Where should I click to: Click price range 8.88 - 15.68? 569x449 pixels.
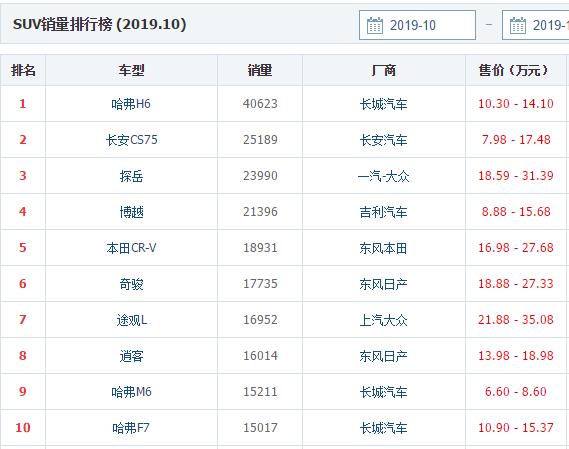[516, 212]
